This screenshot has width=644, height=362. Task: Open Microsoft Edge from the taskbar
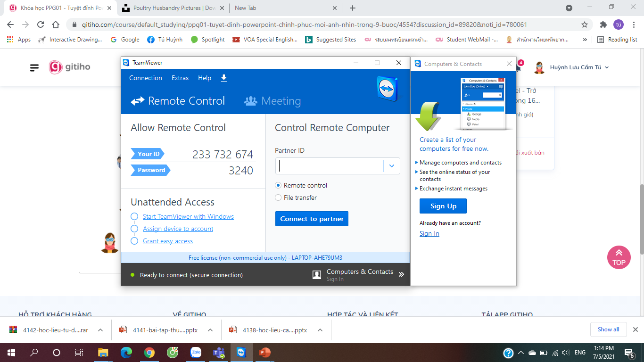click(126, 352)
